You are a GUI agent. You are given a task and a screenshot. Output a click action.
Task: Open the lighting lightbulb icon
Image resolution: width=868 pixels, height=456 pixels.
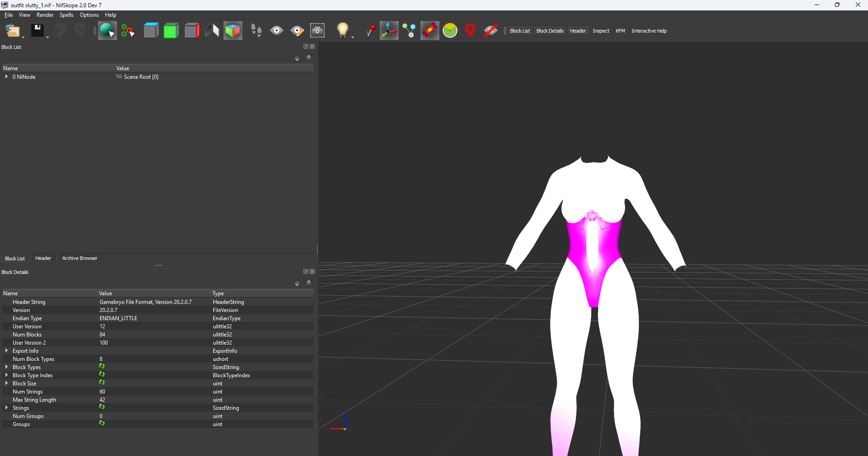tap(343, 30)
